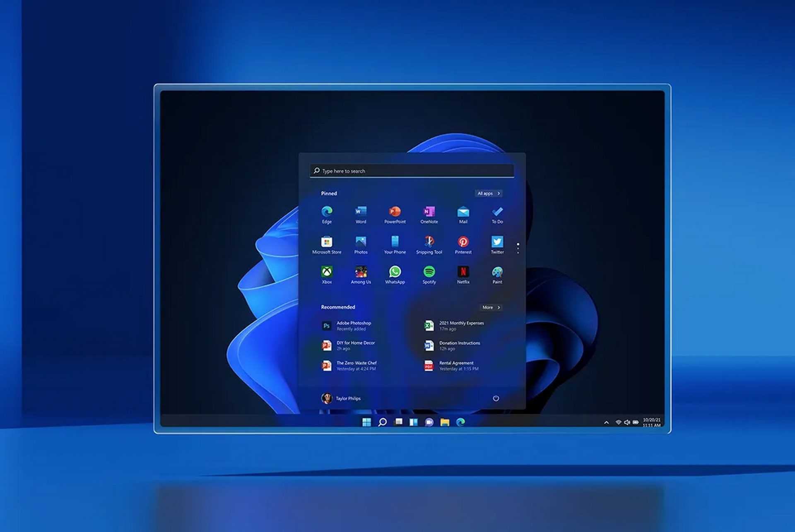The width and height of the screenshot is (795, 532).
Task: Open 2021 Monthly Expenses file
Action: [454, 326]
